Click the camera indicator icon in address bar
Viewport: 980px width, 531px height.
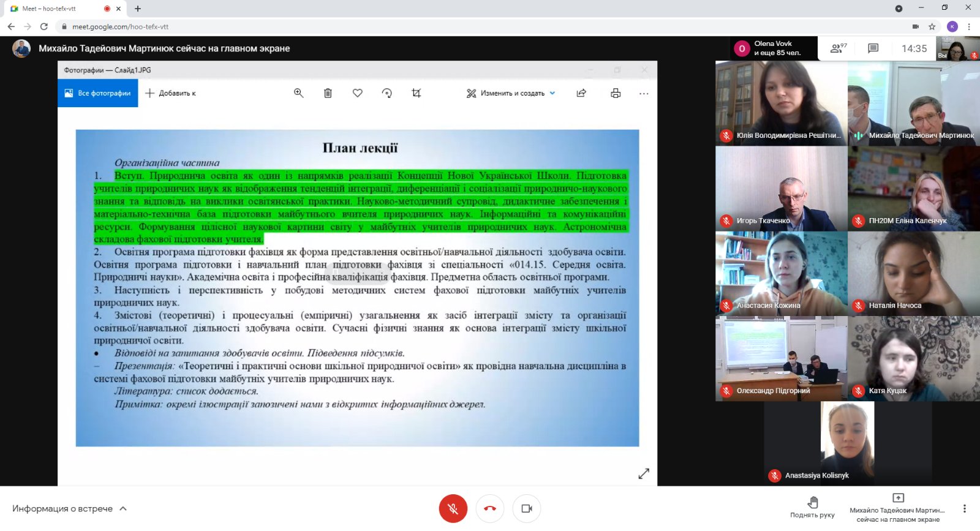coord(915,26)
